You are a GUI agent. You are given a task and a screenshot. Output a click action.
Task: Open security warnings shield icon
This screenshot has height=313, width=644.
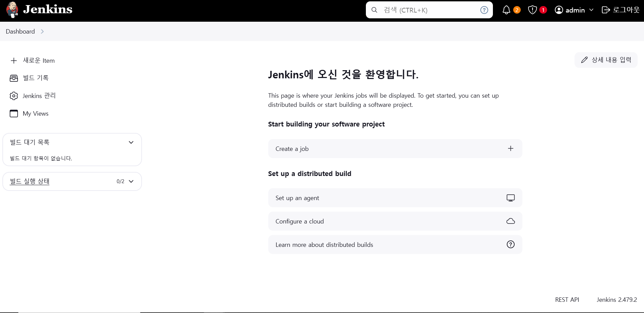point(532,10)
